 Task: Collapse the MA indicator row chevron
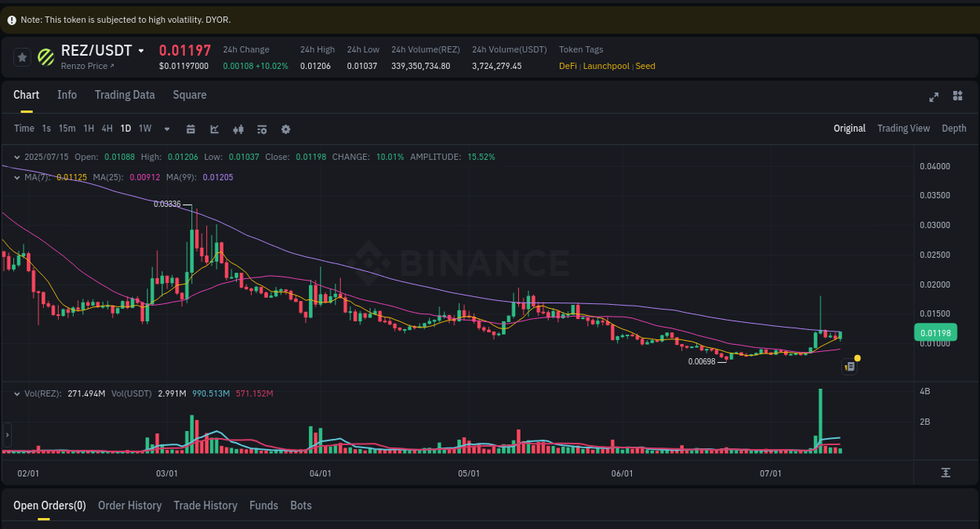(x=17, y=178)
